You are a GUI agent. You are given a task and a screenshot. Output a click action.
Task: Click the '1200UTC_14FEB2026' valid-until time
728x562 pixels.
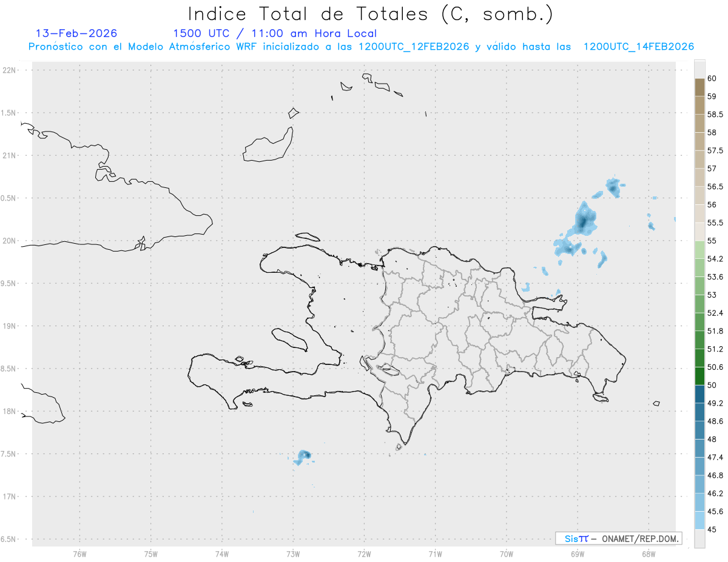click(x=638, y=47)
